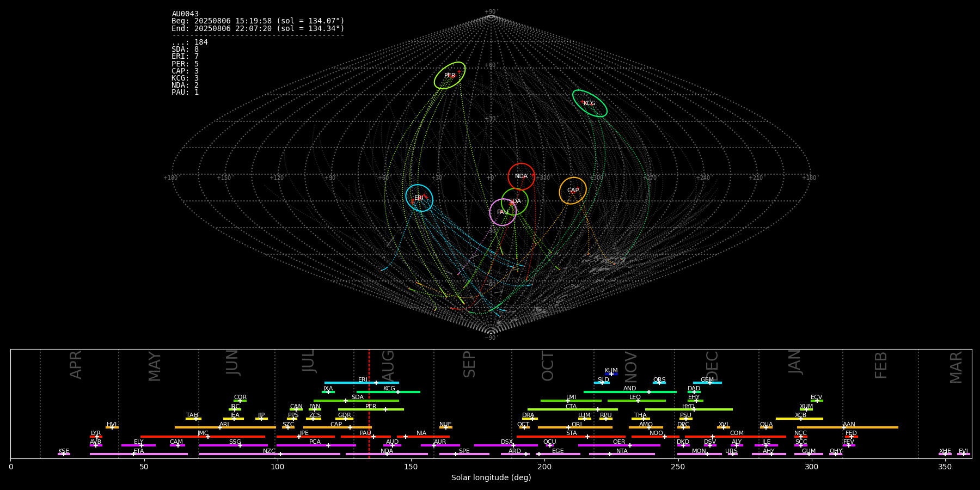980x490 pixels.
Task: Click the 'KCG: 3' count entry
Action: pos(185,78)
